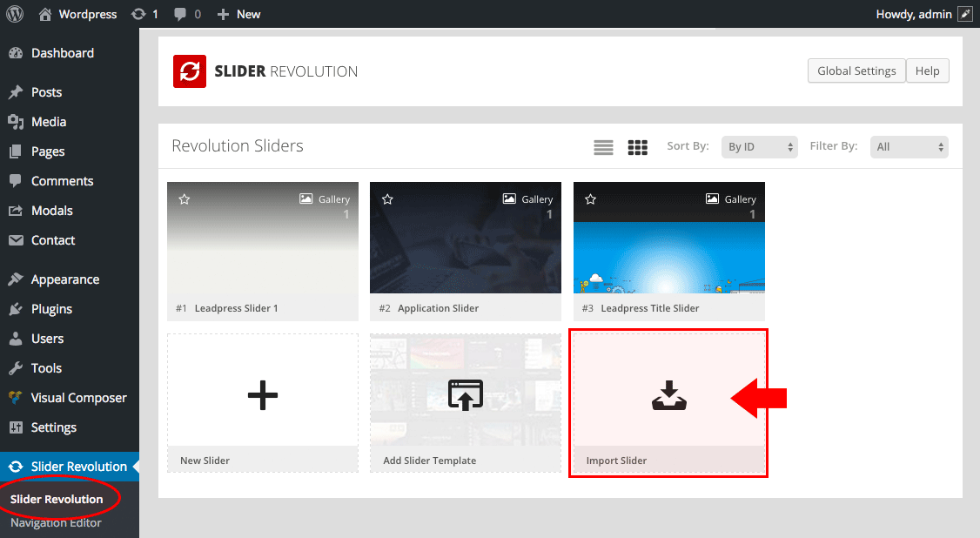
Task: Click the Posts pin icon
Action: click(16, 92)
